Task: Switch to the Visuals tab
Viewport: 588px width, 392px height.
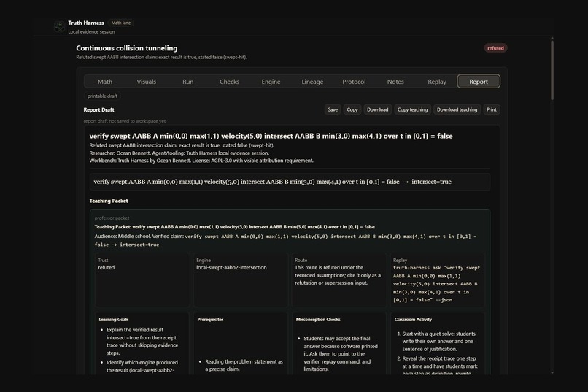Action: 146,82
